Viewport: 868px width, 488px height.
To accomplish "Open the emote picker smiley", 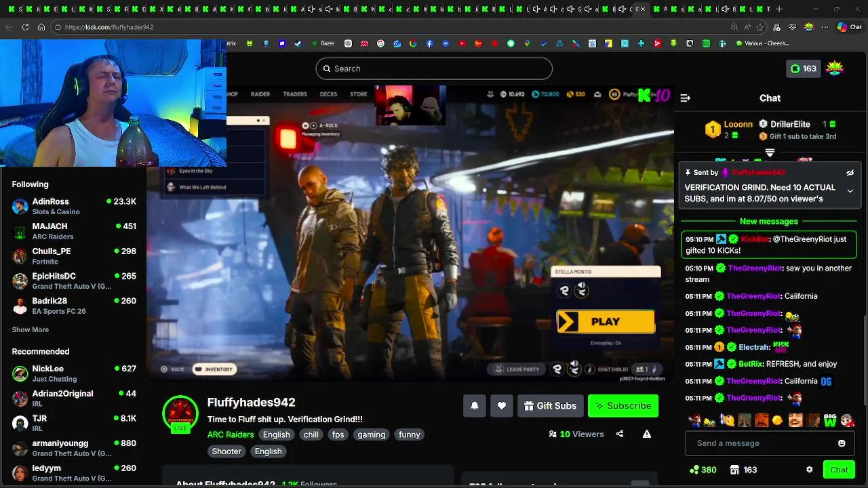I will coord(842,443).
